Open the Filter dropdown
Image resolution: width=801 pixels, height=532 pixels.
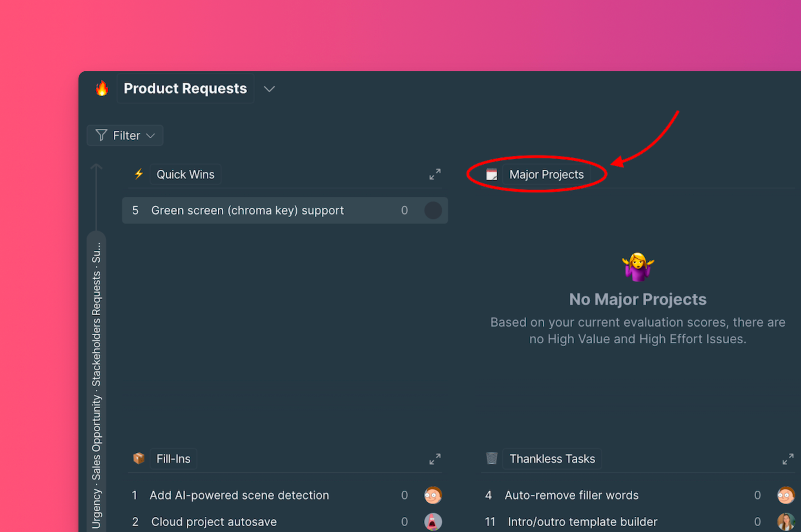coord(125,135)
